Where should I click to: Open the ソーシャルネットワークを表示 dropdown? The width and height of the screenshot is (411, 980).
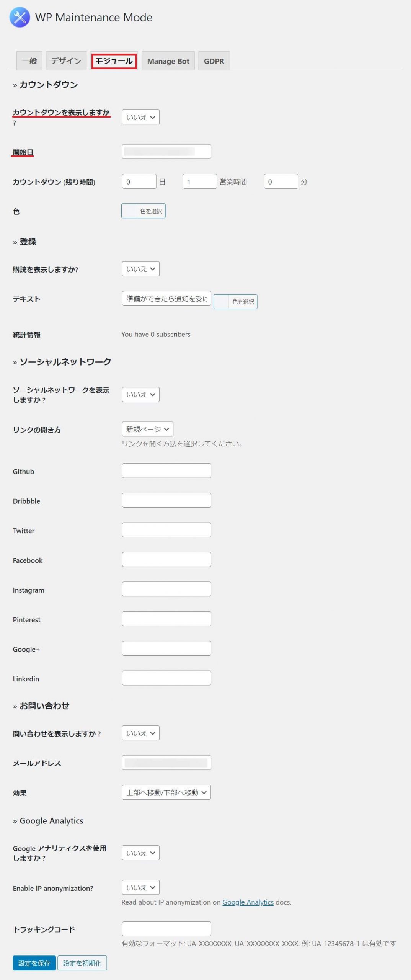[140, 395]
